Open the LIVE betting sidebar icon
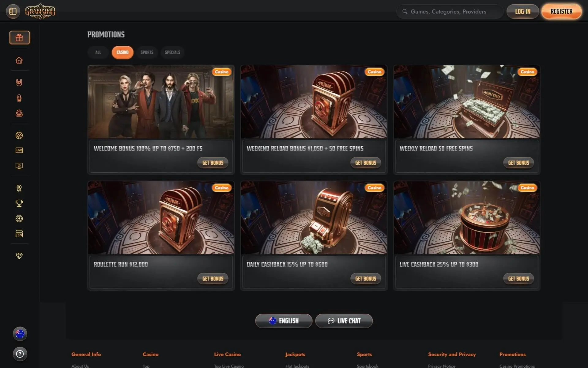Viewport: 588px width, 368px height. click(x=19, y=150)
